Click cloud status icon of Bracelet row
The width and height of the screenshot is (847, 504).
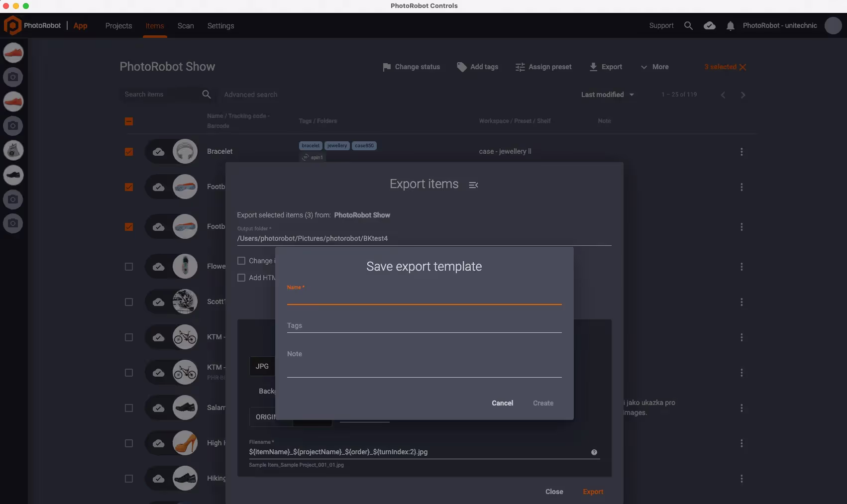coord(158,152)
